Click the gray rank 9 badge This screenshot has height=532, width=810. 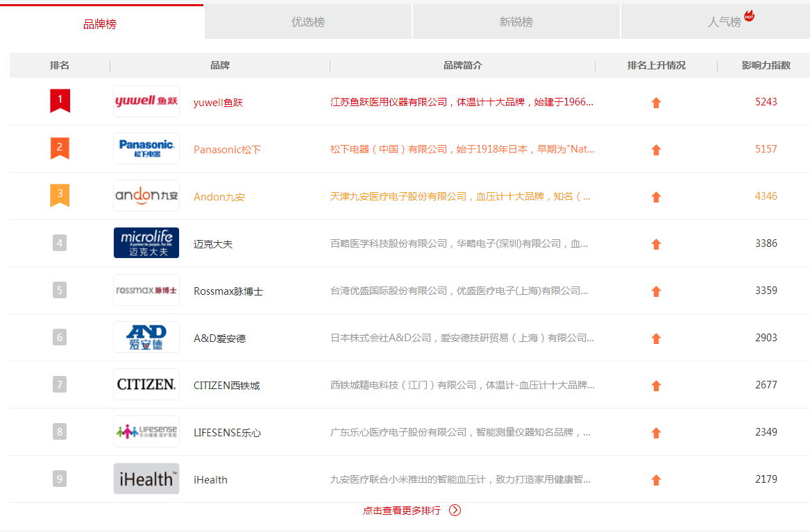[60, 479]
